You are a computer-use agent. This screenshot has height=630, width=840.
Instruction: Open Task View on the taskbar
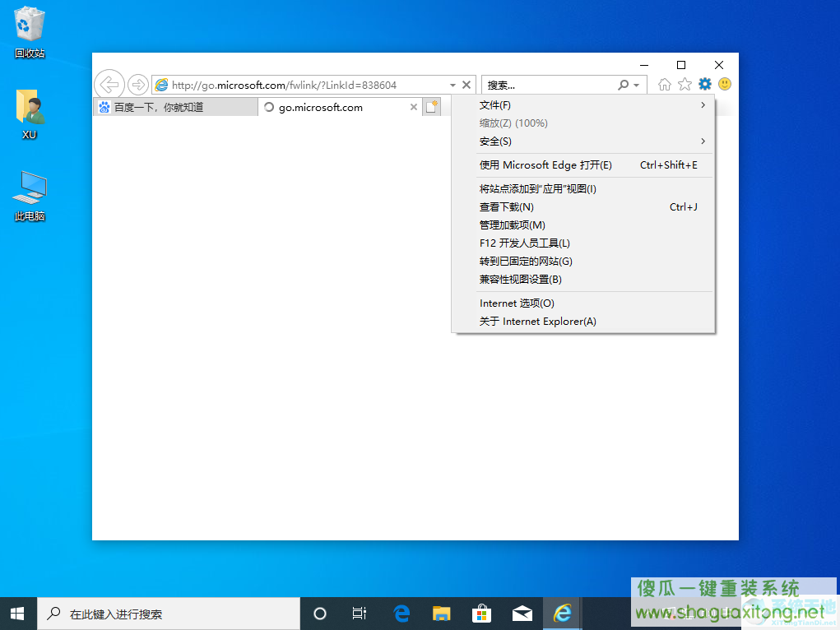point(360,614)
